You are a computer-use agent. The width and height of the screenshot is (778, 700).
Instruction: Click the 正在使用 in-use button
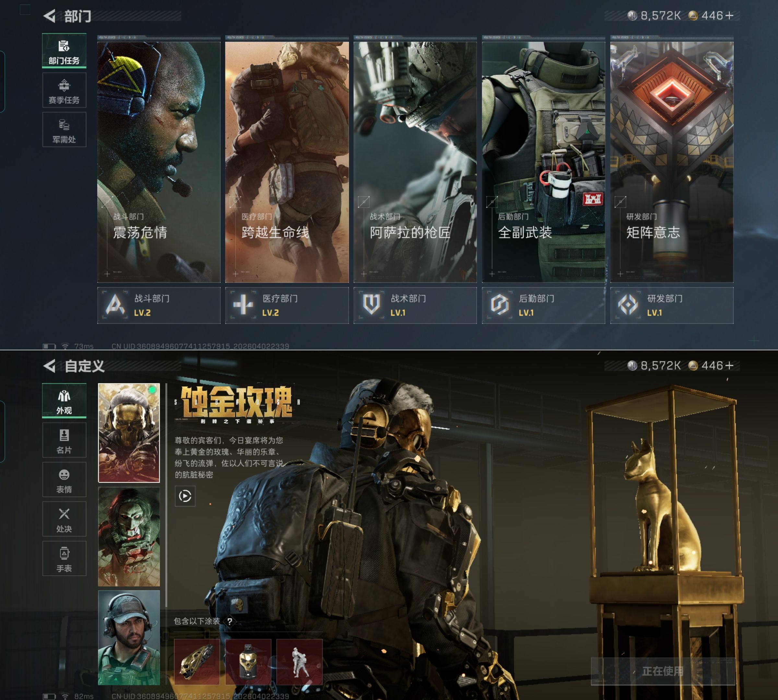663,671
